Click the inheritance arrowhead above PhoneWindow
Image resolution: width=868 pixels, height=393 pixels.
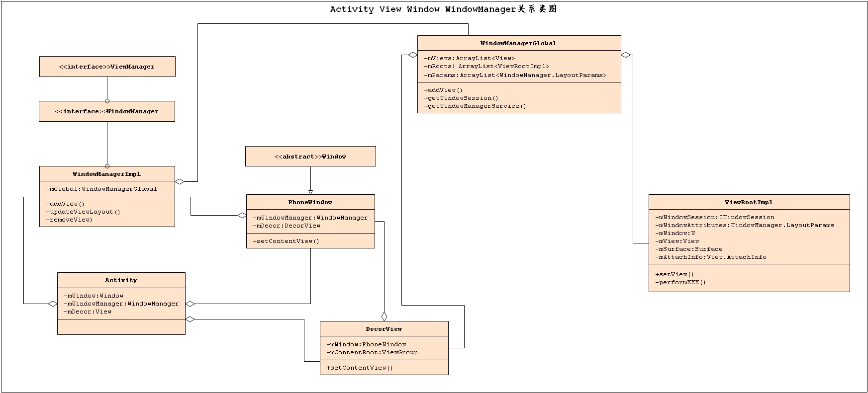pos(310,192)
